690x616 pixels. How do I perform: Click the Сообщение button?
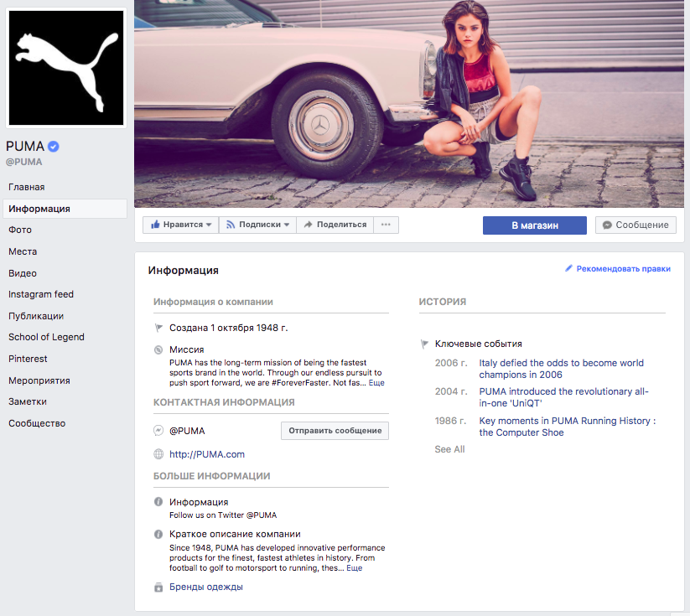636,225
